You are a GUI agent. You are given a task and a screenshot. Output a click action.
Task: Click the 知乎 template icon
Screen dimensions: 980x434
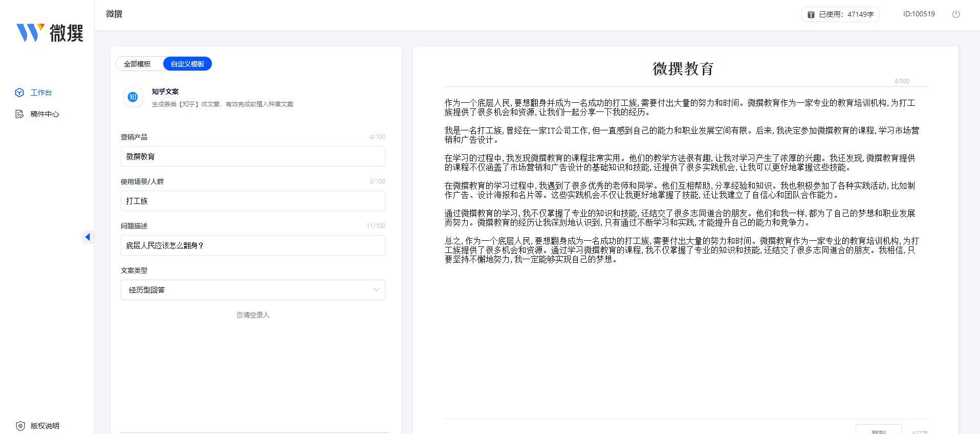click(x=133, y=97)
